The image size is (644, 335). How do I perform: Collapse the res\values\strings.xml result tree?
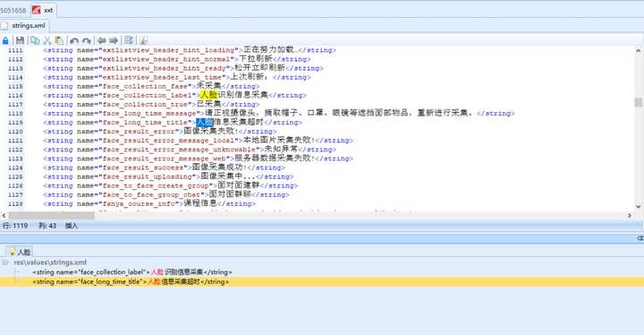[5, 262]
